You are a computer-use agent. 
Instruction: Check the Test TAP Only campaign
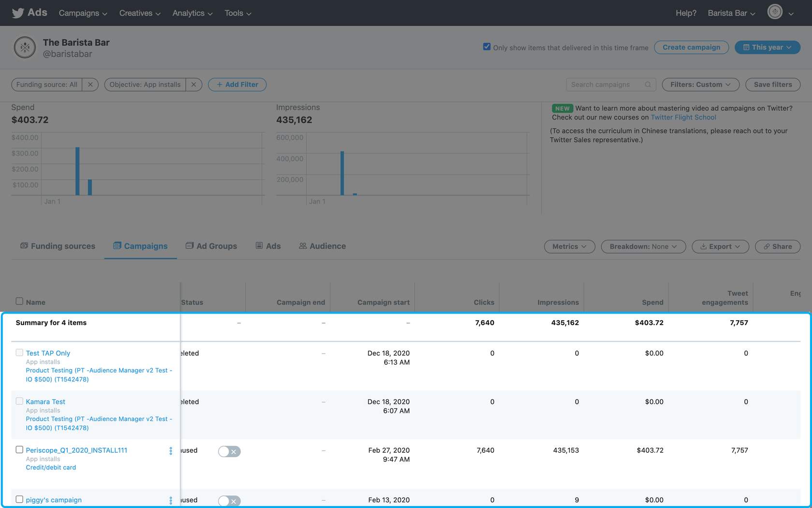click(x=19, y=352)
